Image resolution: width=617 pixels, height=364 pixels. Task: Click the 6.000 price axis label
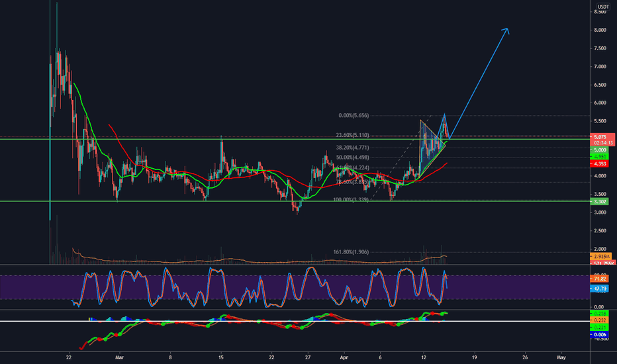tap(600, 103)
